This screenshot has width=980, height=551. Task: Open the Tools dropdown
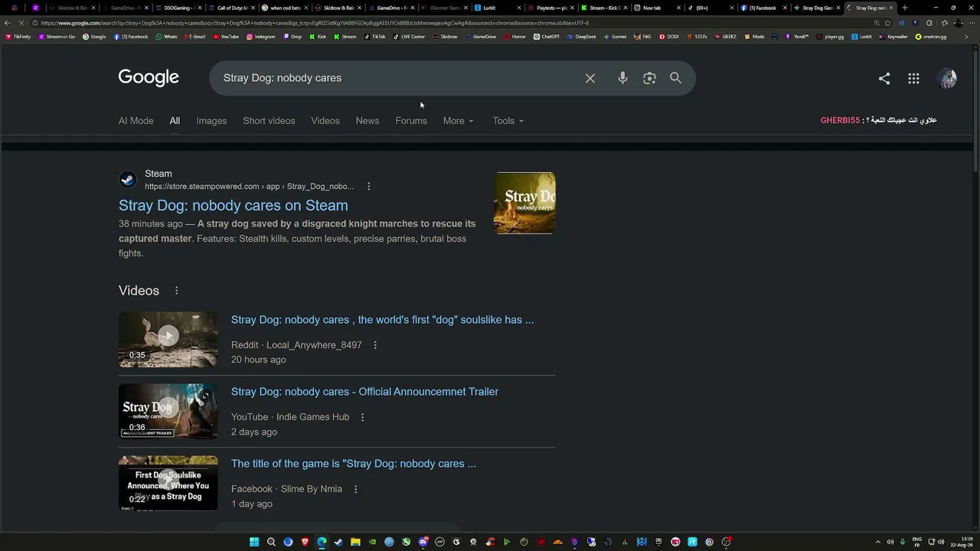[508, 121]
